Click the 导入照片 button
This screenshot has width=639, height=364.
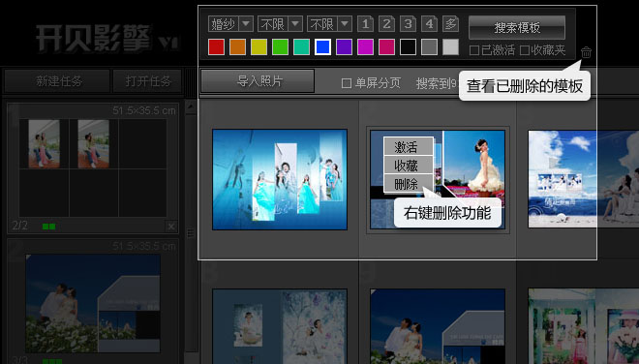point(258,80)
